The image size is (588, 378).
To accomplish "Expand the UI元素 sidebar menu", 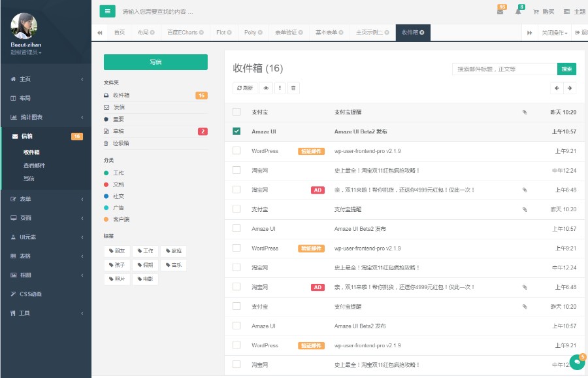I will [x=46, y=237].
